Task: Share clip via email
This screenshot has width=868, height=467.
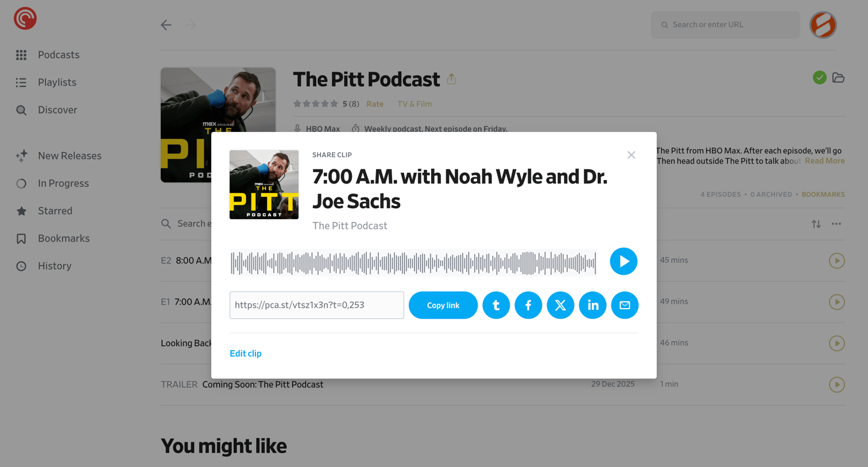Action: [625, 305]
